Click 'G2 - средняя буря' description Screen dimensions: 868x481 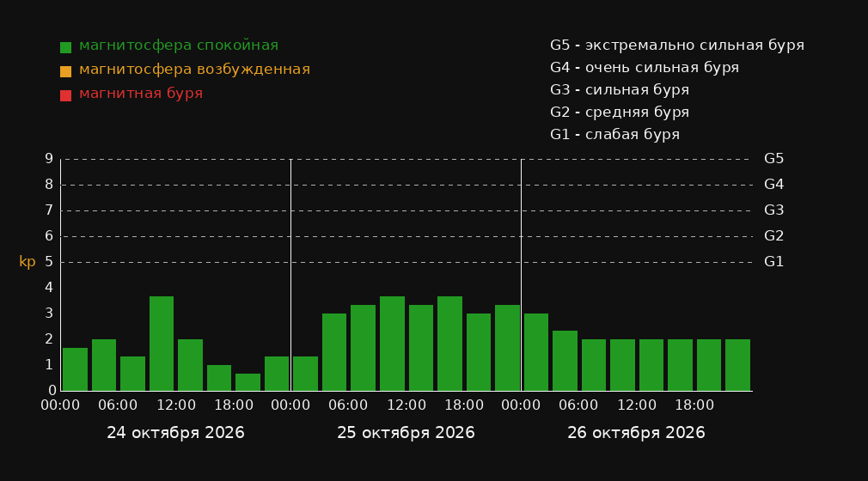coord(620,113)
